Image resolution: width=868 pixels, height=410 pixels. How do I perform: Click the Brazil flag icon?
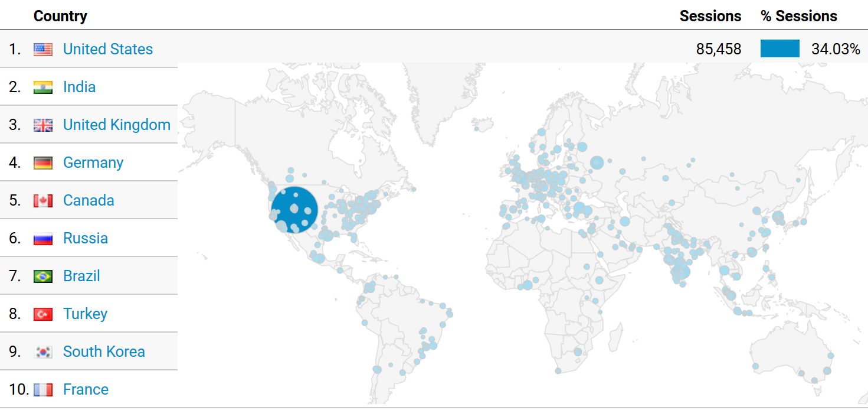click(43, 276)
